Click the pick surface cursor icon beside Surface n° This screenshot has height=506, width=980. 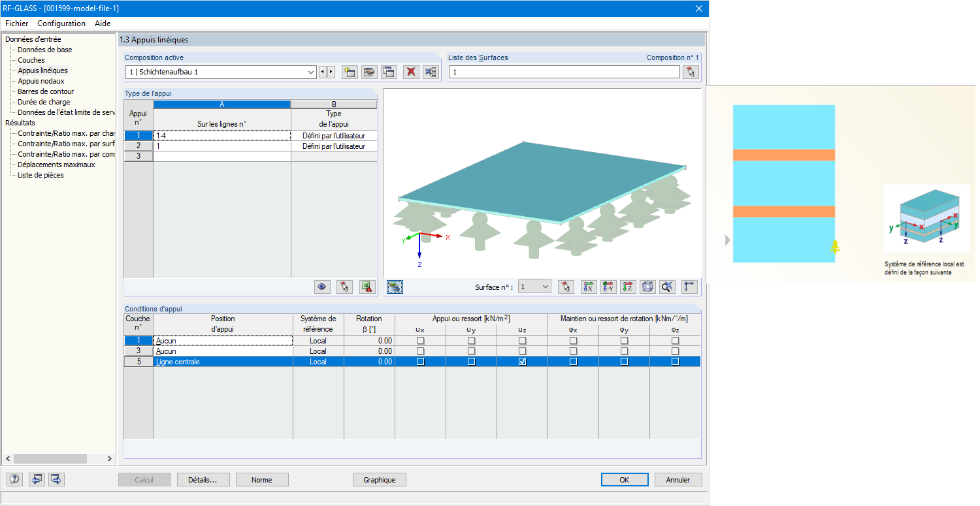pos(566,287)
